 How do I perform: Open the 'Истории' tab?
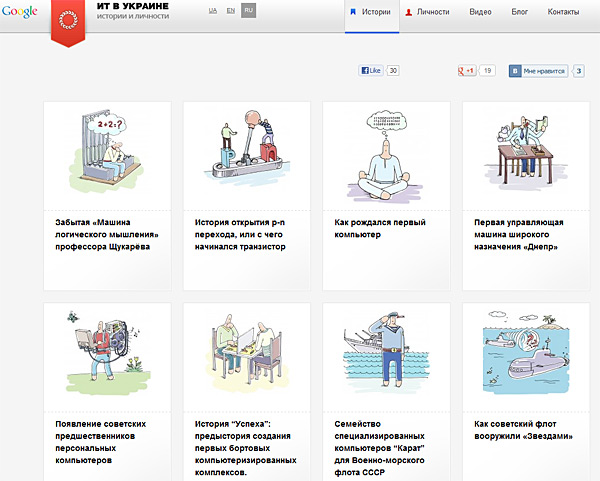point(371,12)
